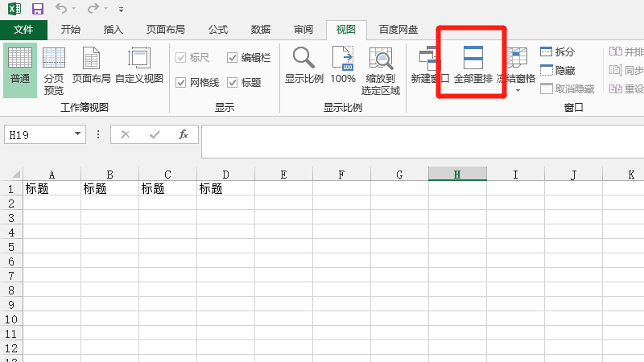This screenshot has width=644, height=362.
Task: Open the Name Box dropdown arrow
Action: click(78, 135)
